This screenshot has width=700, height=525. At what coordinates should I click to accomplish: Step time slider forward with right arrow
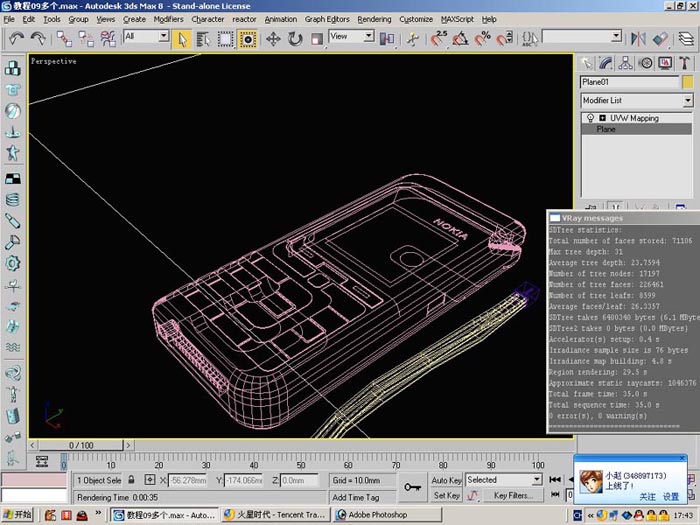128,445
